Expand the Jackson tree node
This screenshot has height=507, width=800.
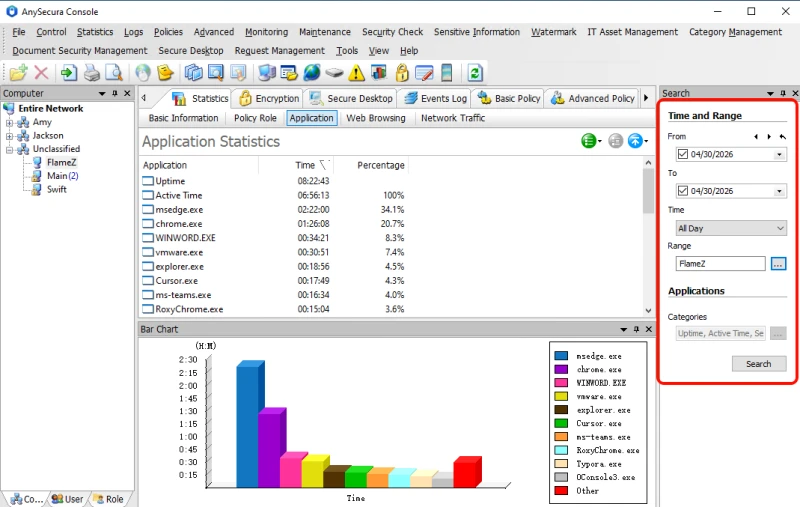click(x=9, y=136)
